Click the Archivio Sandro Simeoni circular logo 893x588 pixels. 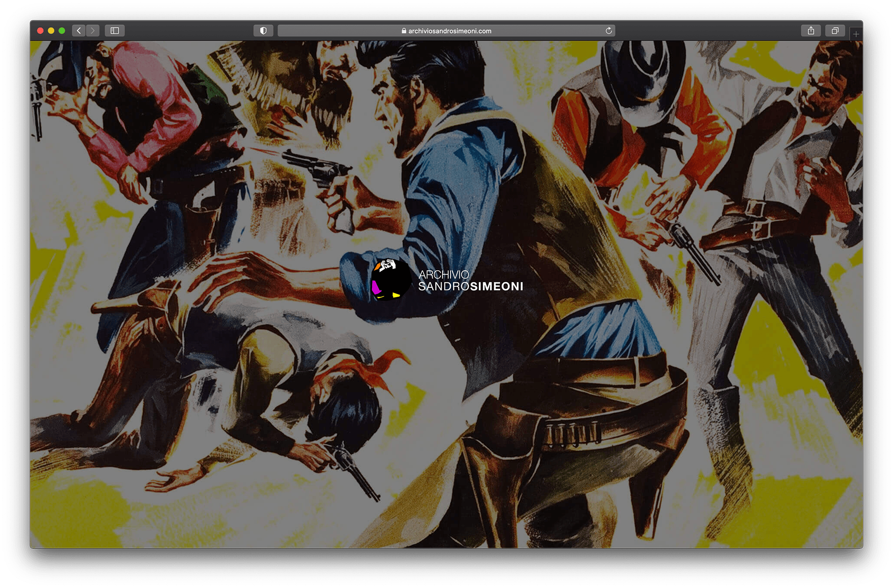(x=391, y=279)
